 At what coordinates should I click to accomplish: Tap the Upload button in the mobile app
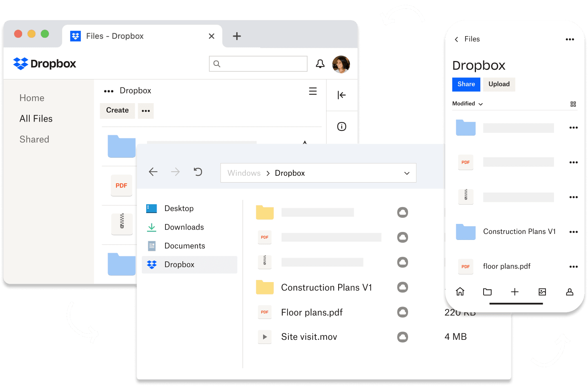pyautogui.click(x=499, y=84)
